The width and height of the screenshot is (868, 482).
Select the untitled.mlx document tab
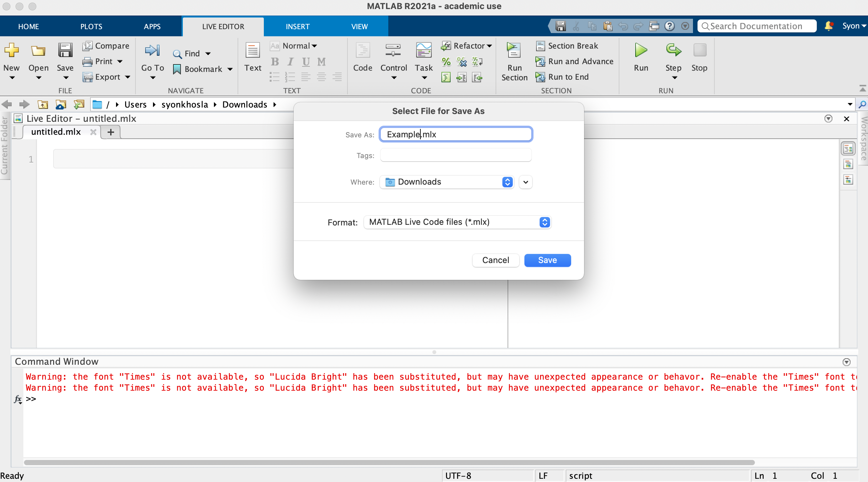click(x=56, y=132)
